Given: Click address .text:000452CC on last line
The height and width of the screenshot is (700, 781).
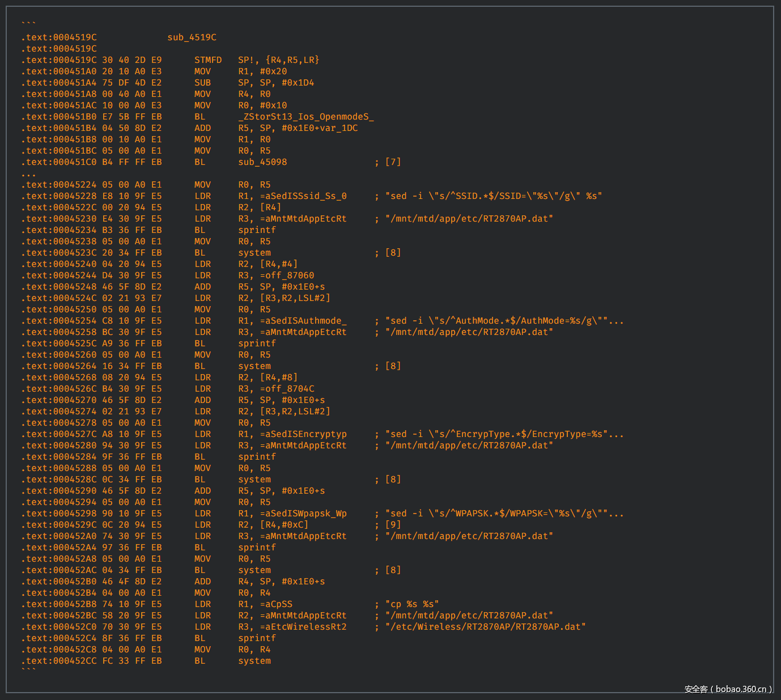Looking at the screenshot, I should coord(59,661).
